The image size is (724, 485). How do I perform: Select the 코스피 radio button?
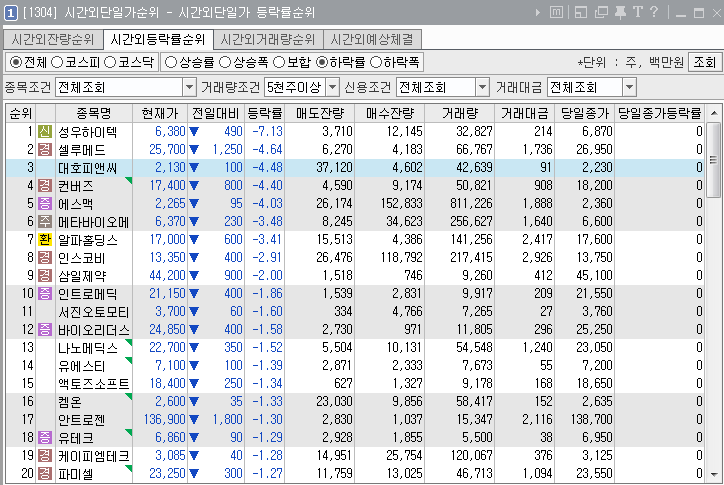point(56,62)
